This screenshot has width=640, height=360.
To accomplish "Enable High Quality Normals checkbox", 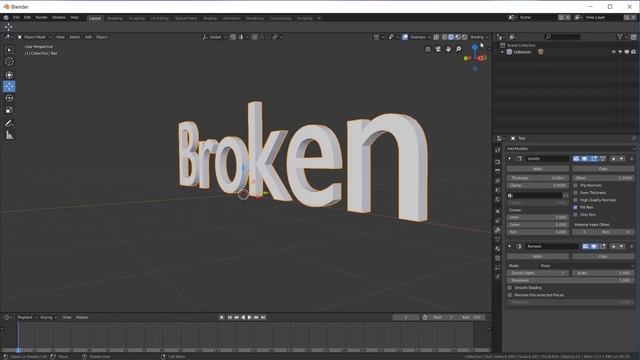I will [576, 200].
